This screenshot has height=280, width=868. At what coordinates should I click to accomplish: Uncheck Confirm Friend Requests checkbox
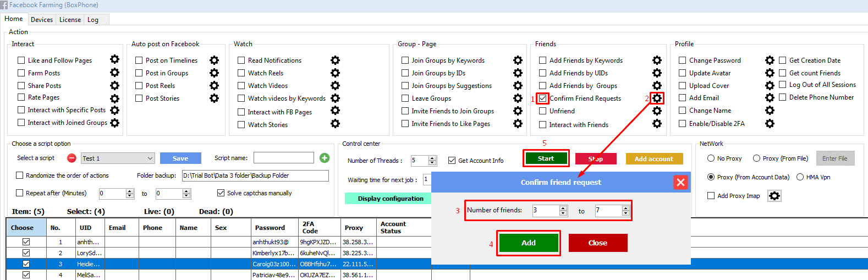click(543, 98)
